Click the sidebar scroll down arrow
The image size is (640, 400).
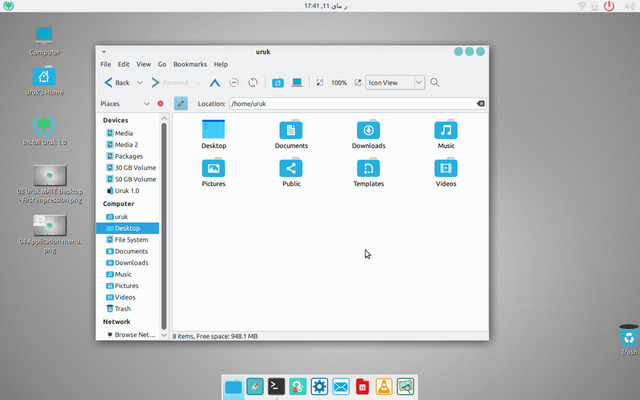[164, 336]
